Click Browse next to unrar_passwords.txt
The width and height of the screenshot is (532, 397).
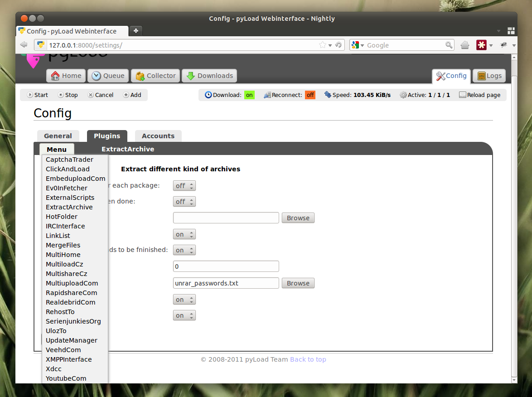298,283
